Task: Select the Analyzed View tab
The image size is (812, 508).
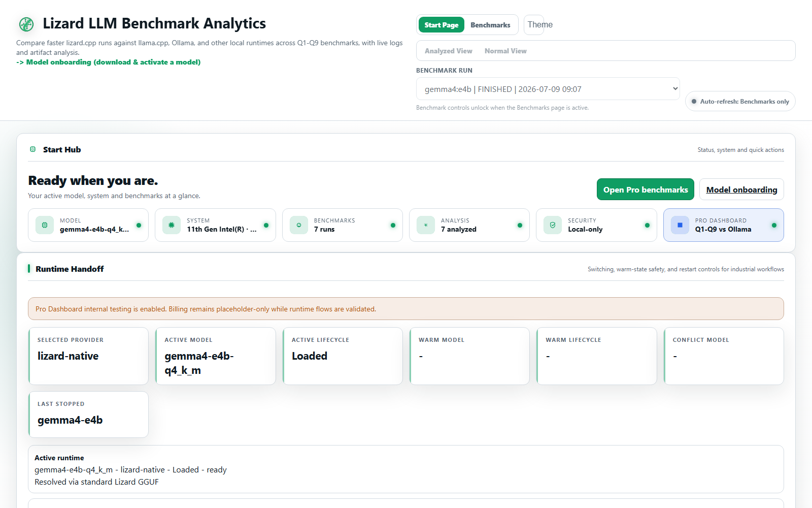Action: (449, 51)
